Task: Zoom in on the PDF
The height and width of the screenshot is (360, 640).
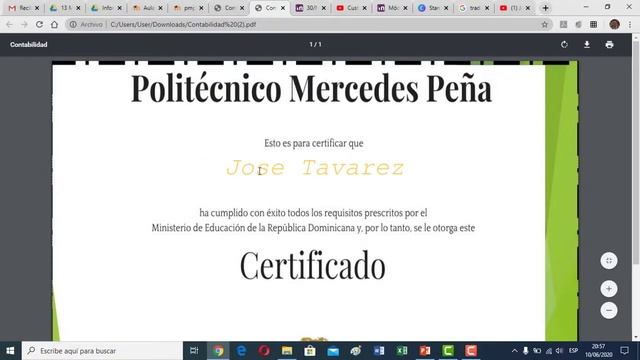Action: 609,289
